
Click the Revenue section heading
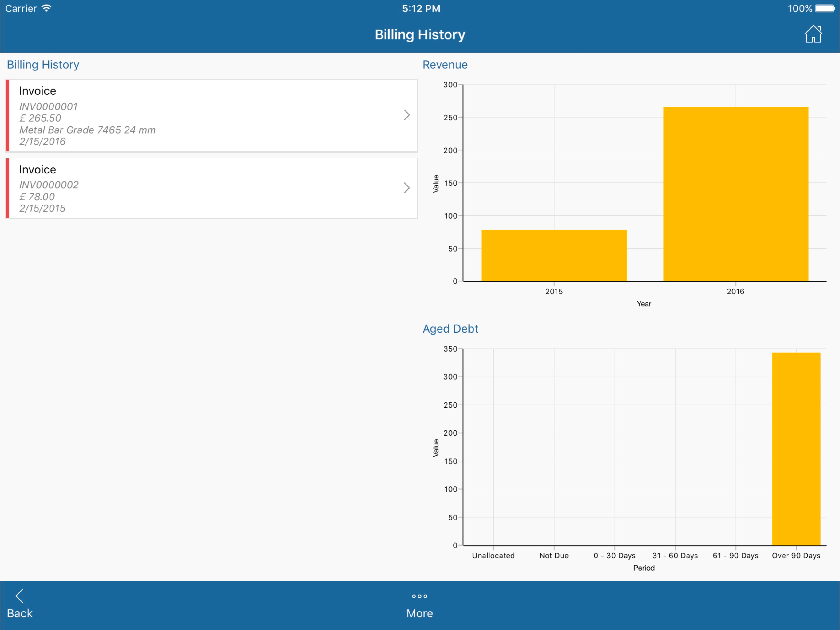[x=445, y=65]
